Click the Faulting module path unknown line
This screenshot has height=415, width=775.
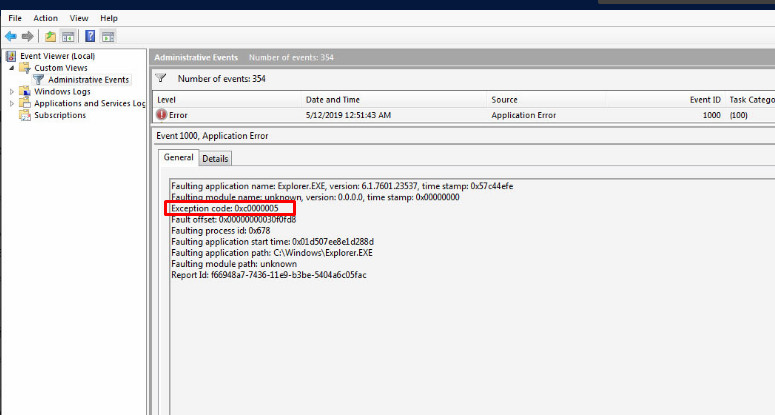pyautogui.click(x=234, y=264)
